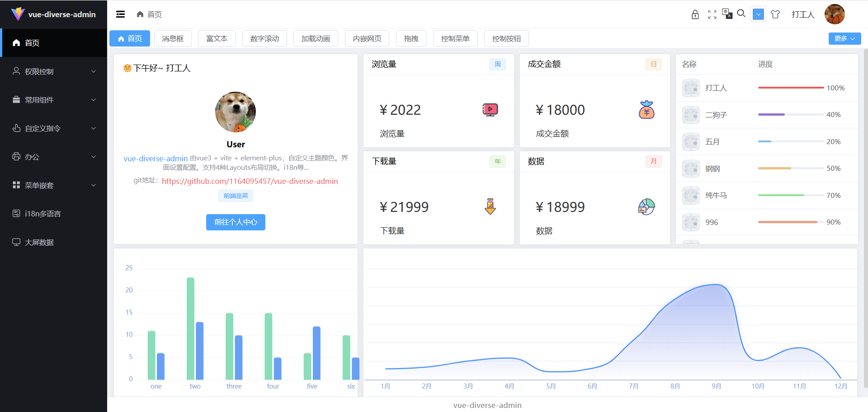The width and height of the screenshot is (868, 412).
Task: Enter fullscreen via the expand icon
Action: pyautogui.click(x=712, y=14)
